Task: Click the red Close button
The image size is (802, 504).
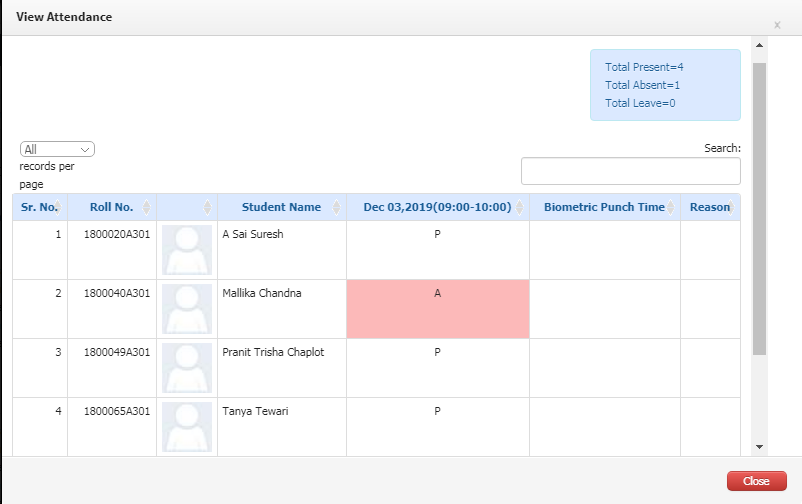Action: point(756,481)
